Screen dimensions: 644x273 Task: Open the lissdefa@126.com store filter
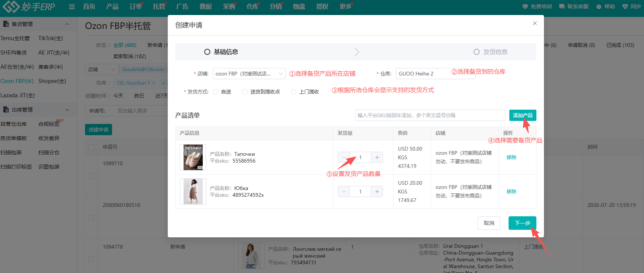(x=143, y=69)
